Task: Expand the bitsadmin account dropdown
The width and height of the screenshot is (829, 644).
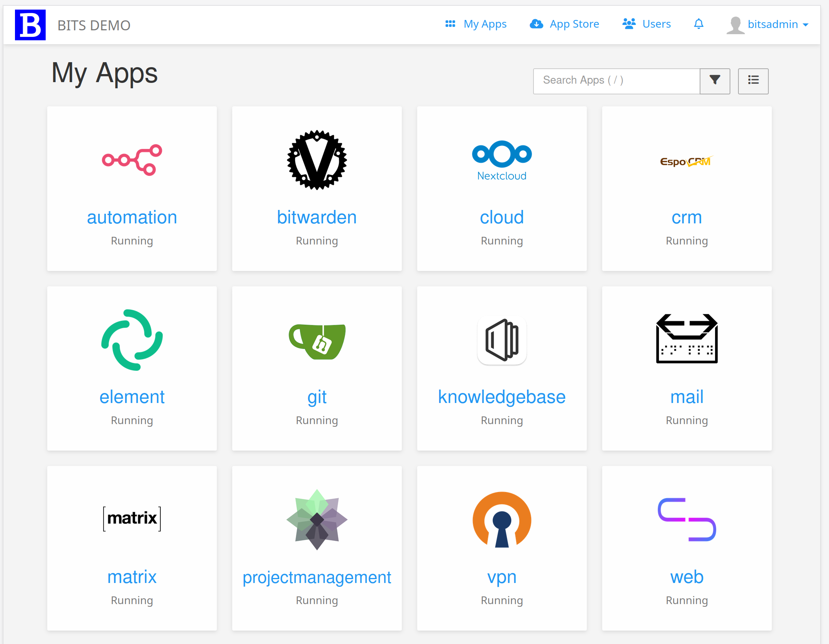Action: (778, 25)
